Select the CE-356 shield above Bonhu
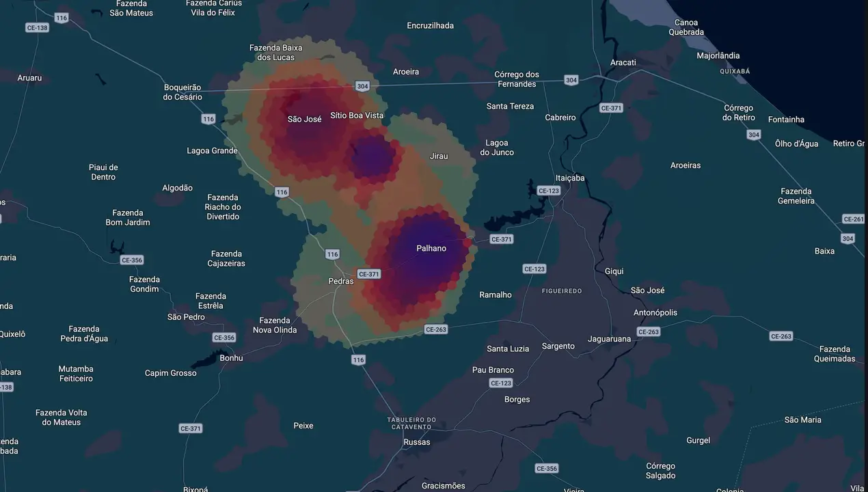This screenshot has height=492, width=868. tap(224, 338)
